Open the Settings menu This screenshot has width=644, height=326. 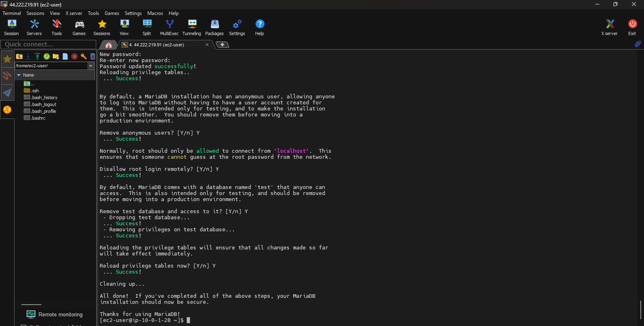(x=133, y=13)
